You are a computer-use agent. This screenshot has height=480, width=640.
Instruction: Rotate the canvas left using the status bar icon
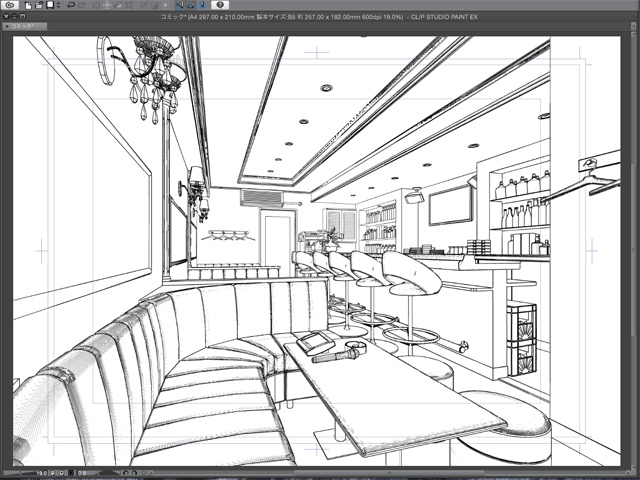126,473
